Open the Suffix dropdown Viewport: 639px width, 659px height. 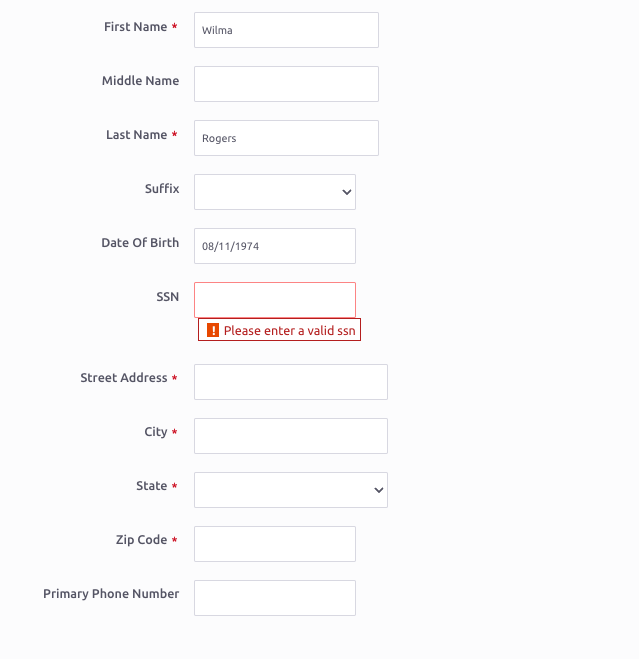(x=275, y=192)
